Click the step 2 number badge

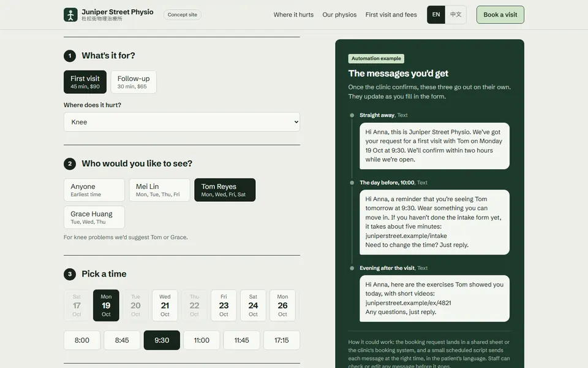pyautogui.click(x=70, y=164)
